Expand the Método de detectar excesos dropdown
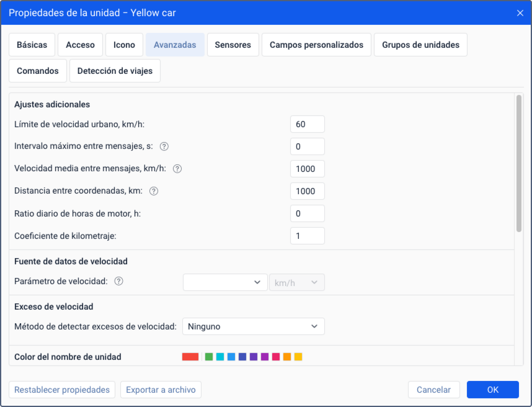The image size is (532, 407). coord(254,326)
